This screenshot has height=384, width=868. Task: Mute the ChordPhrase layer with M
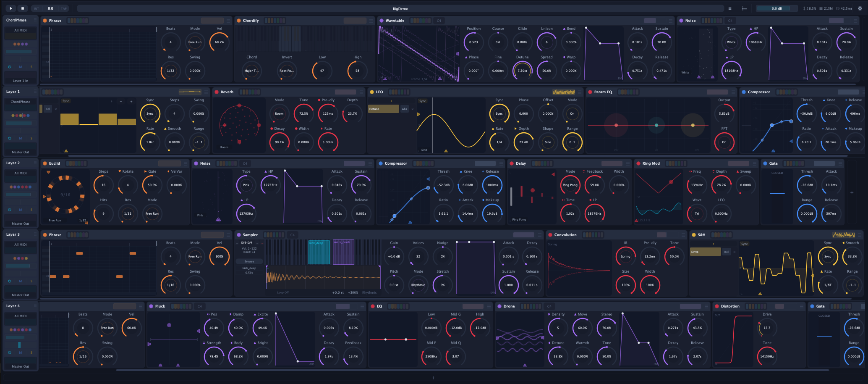point(21,67)
